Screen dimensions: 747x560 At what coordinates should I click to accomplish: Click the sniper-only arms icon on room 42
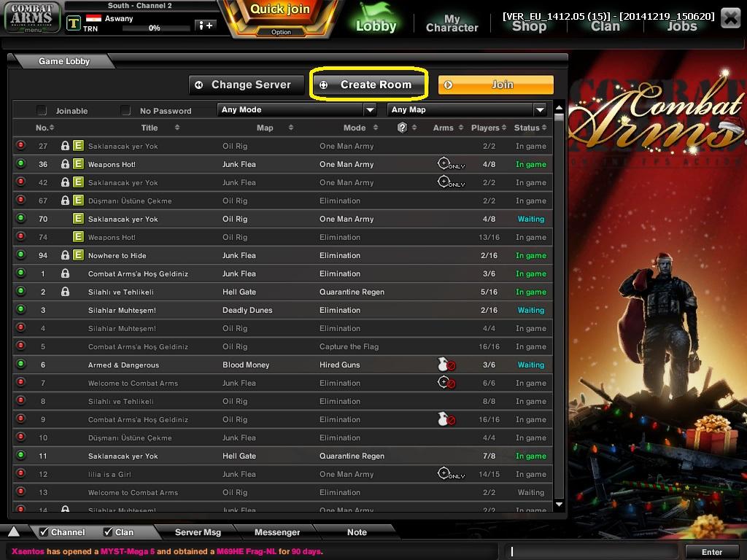(451, 182)
